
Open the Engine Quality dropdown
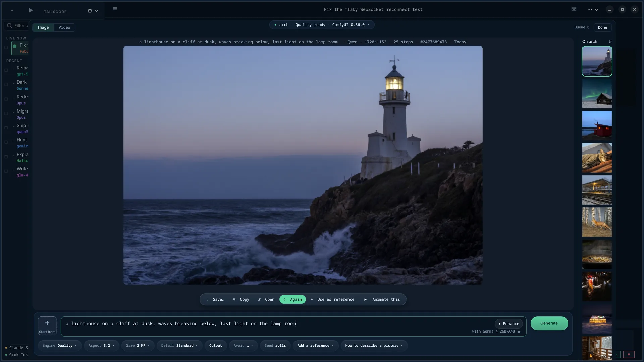click(60, 346)
